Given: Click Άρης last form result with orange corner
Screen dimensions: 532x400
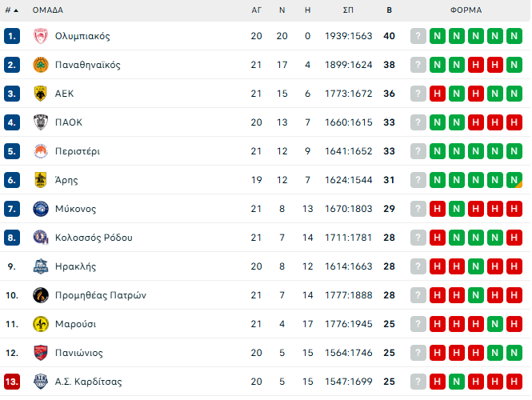Looking at the screenshot, I should click(x=514, y=180).
